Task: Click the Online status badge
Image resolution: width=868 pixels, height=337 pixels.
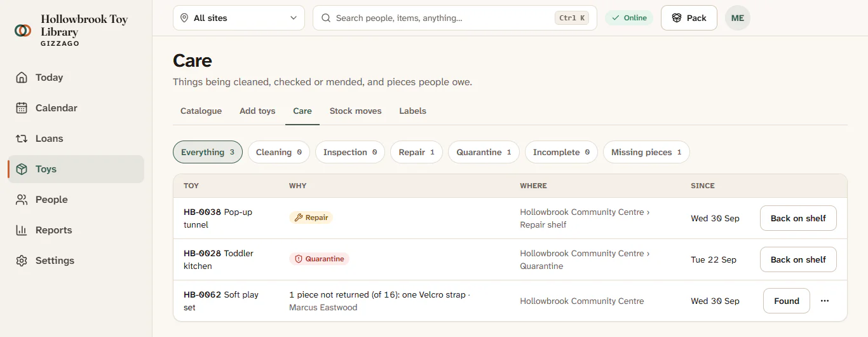Action: (629, 18)
